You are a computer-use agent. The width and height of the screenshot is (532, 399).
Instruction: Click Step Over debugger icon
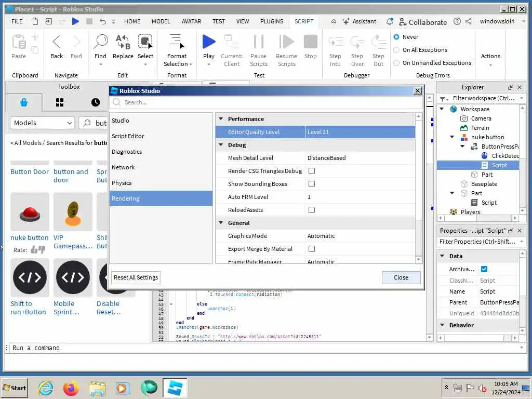pos(357,42)
